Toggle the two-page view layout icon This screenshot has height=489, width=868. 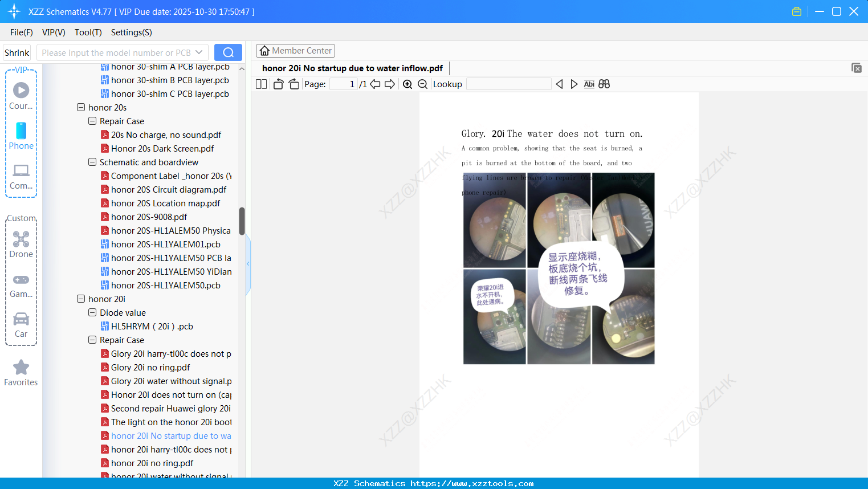click(261, 84)
